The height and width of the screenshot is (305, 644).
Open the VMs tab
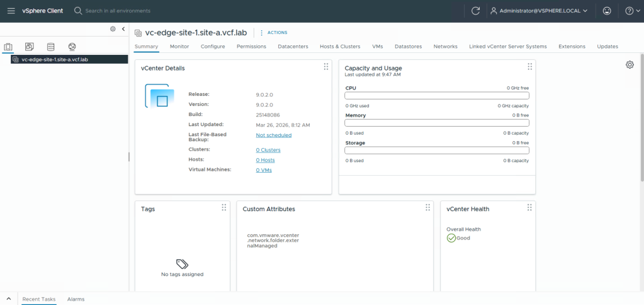(378, 47)
